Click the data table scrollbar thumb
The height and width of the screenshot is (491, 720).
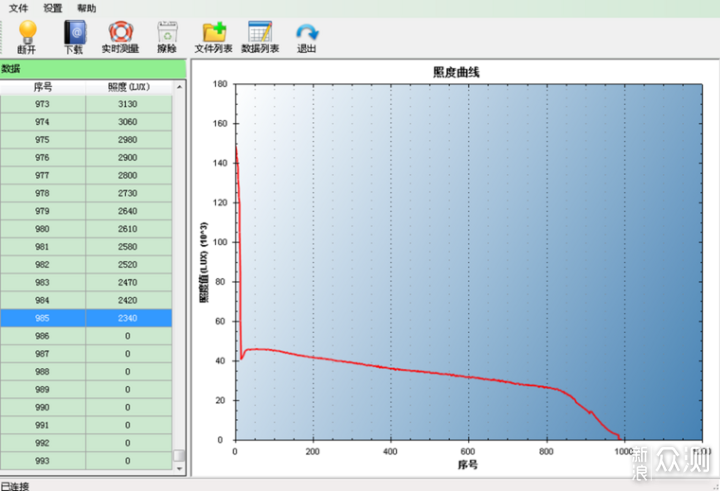coord(179,455)
